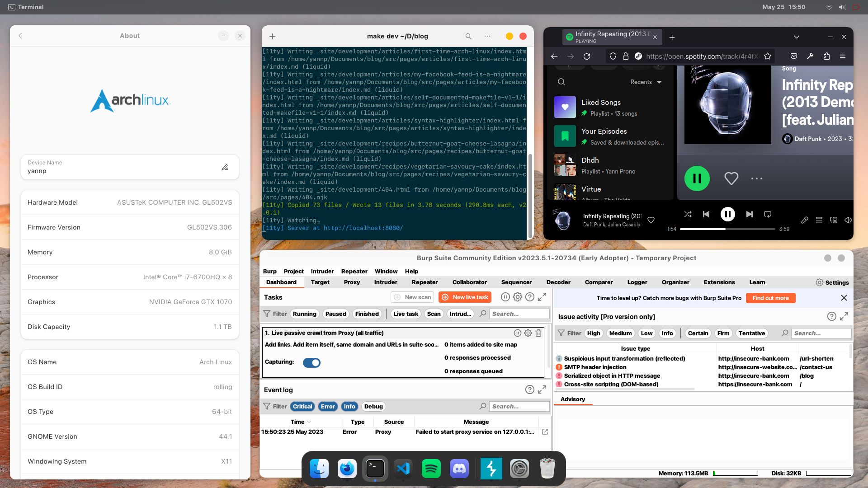Viewport: 868px width, 488px height.
Task: Toggle the Capturing switch off
Action: point(311,362)
